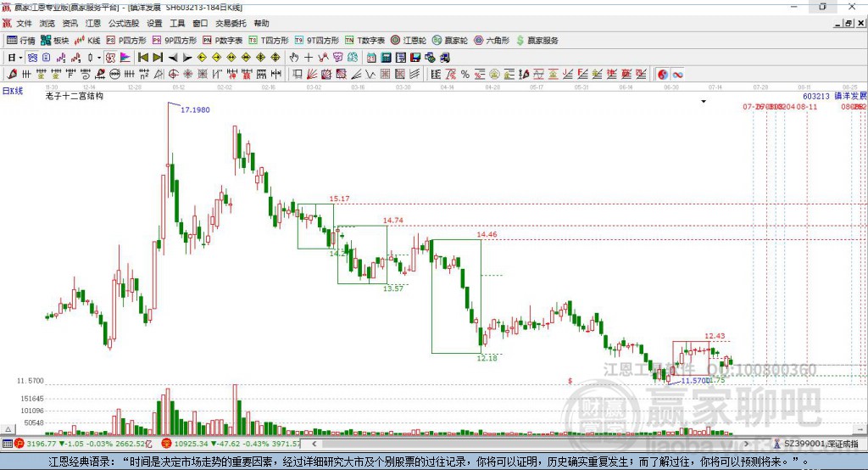Screen dimensions: 868x470
Task: Open the 文件 menu
Action: tap(24, 23)
